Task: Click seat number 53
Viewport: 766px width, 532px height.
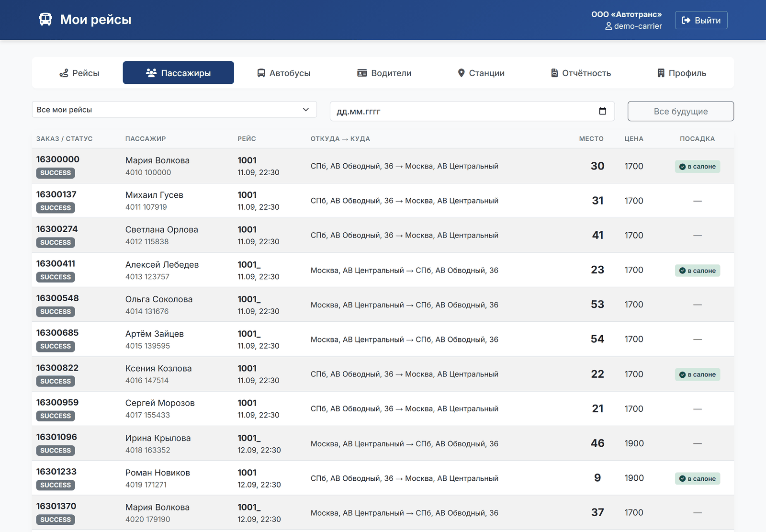Action: [x=597, y=305]
